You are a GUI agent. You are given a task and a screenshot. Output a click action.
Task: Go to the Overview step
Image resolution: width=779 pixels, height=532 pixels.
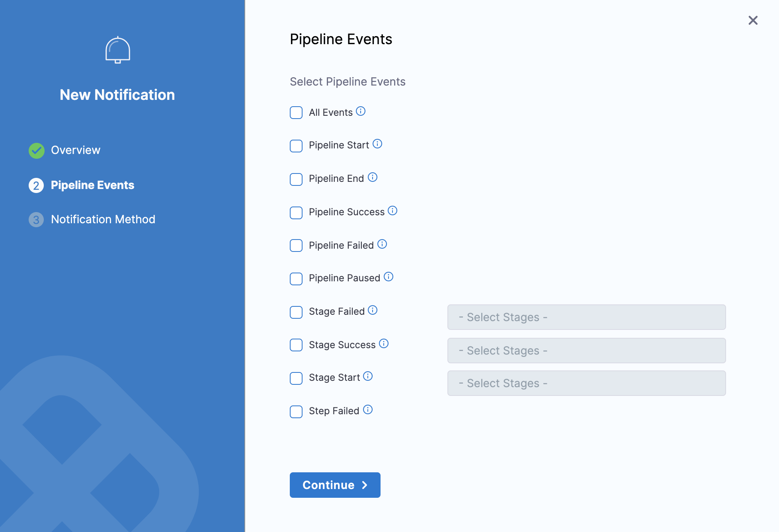(75, 150)
